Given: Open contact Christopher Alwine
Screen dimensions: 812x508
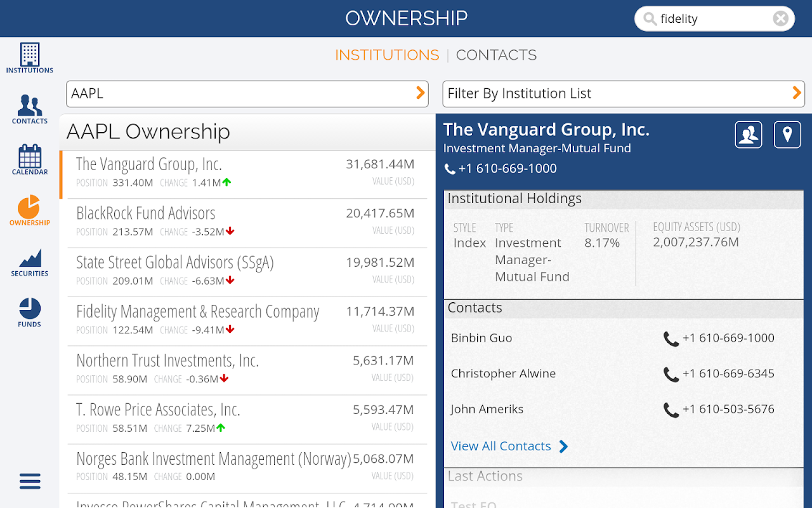Looking at the screenshot, I should [503, 373].
